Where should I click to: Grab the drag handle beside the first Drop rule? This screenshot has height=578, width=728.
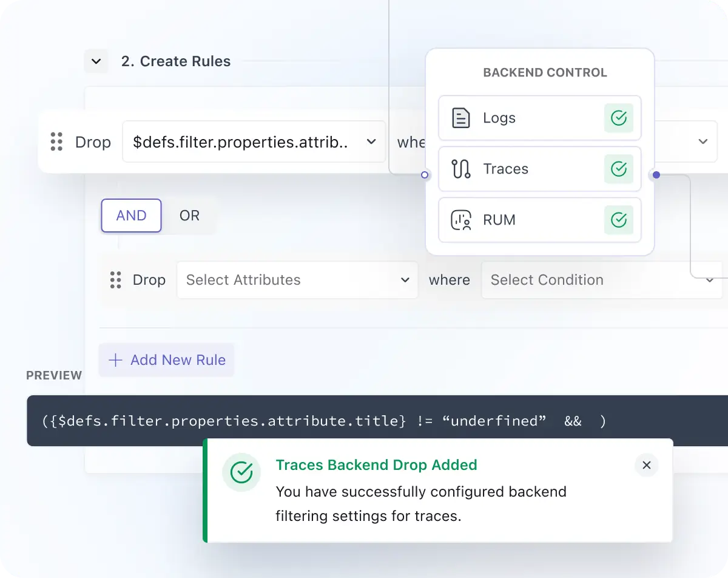[x=57, y=142]
